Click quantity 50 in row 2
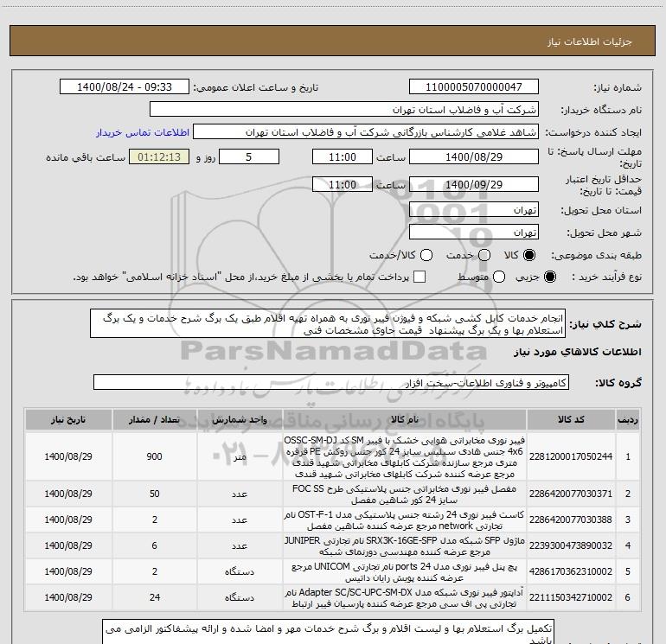 pyautogui.click(x=154, y=494)
